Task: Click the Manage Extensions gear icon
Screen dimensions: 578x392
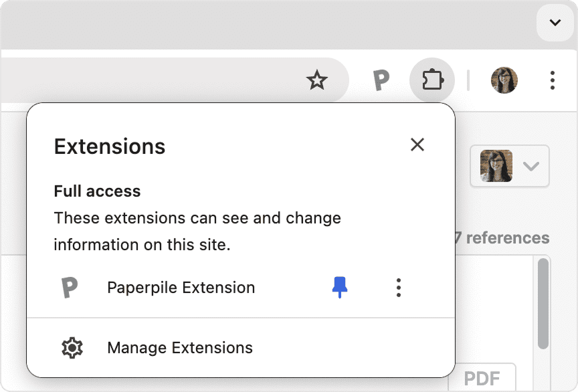Action: 72,348
